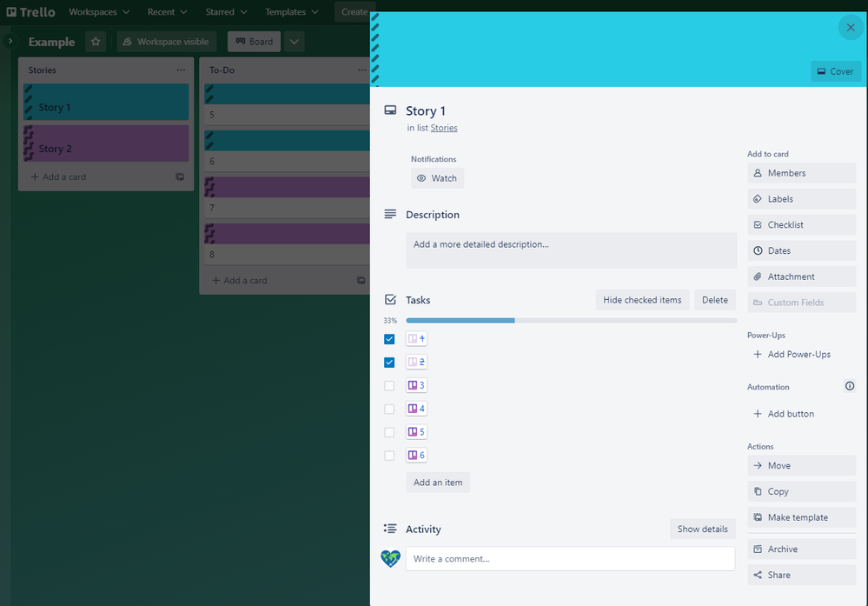868x606 pixels.
Task: Toggle Watch notifications
Action: click(x=437, y=178)
